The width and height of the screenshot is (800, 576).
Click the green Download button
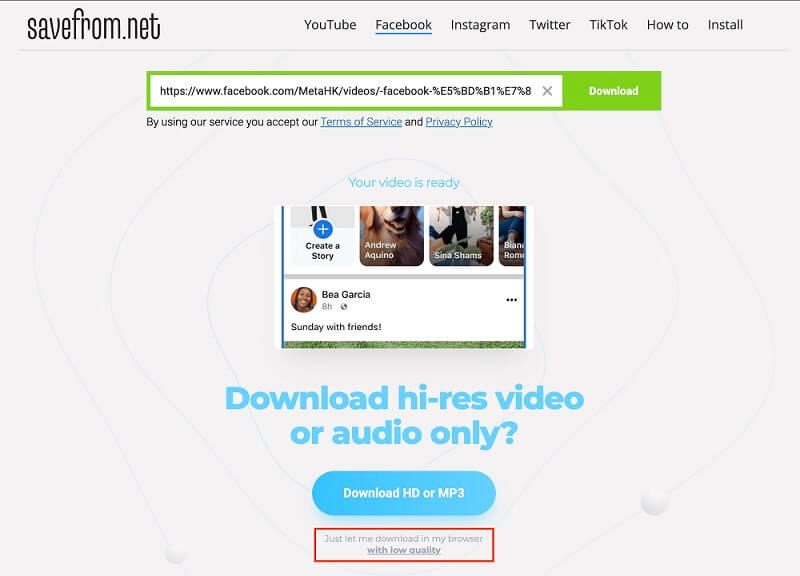click(x=613, y=91)
